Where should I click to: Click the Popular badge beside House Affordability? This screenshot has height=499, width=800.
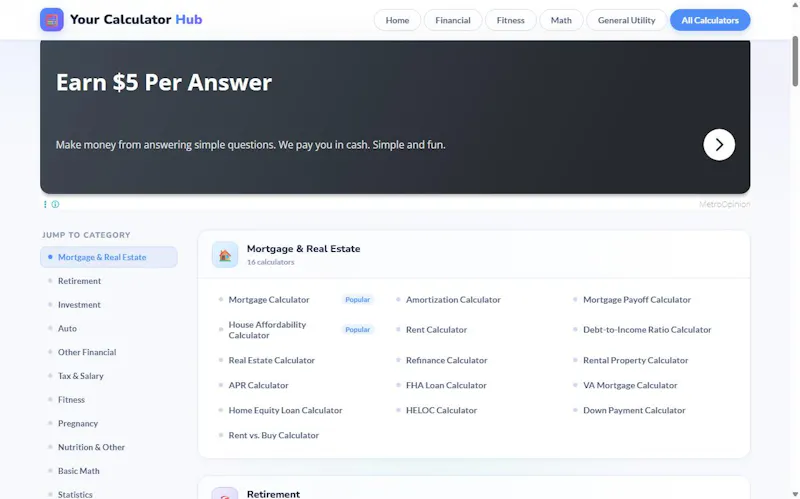pyautogui.click(x=357, y=330)
